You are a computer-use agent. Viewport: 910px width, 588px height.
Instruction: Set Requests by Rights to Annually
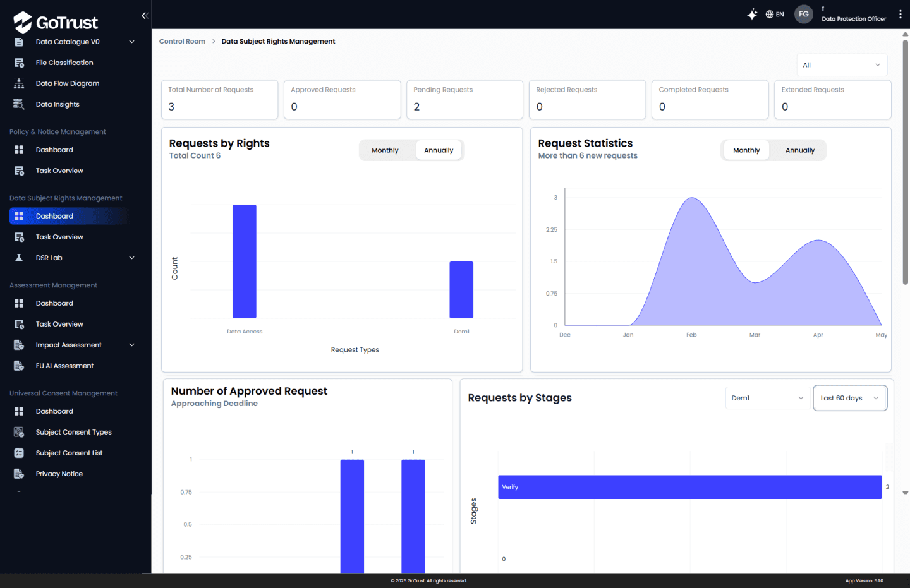439,150
